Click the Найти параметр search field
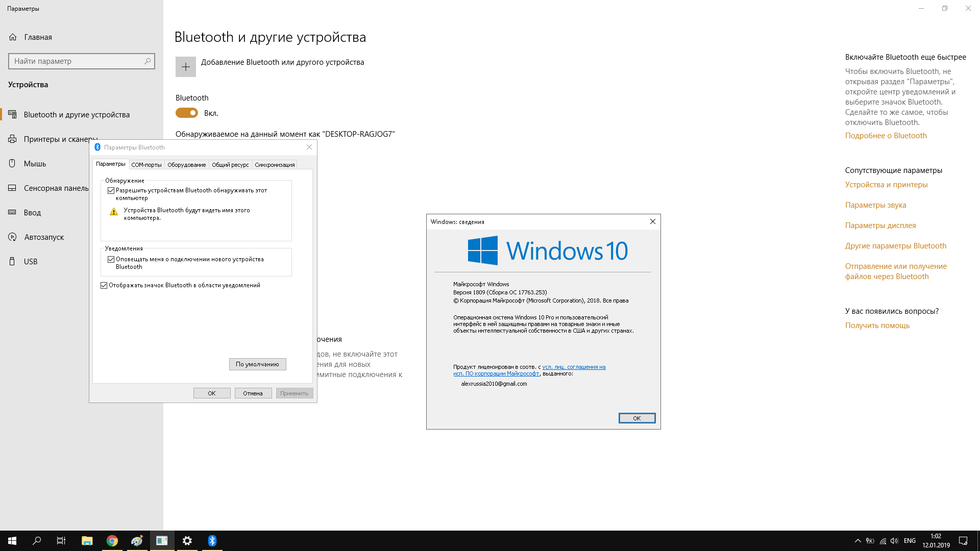Viewport: 980px width, 551px height. [x=82, y=61]
